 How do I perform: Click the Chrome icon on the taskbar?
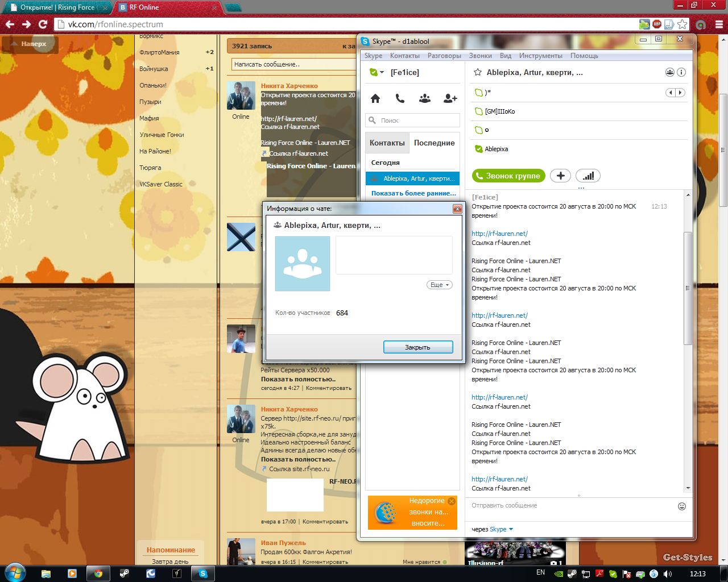click(x=98, y=573)
